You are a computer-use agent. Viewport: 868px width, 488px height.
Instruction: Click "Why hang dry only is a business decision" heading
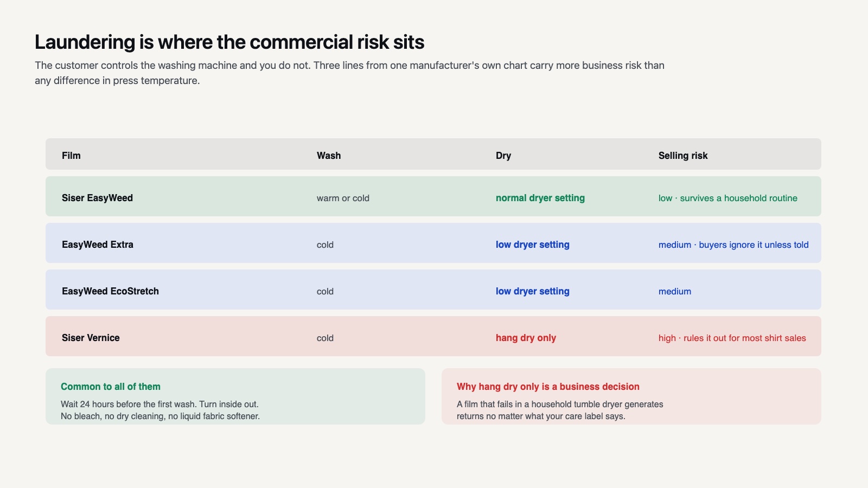point(548,387)
